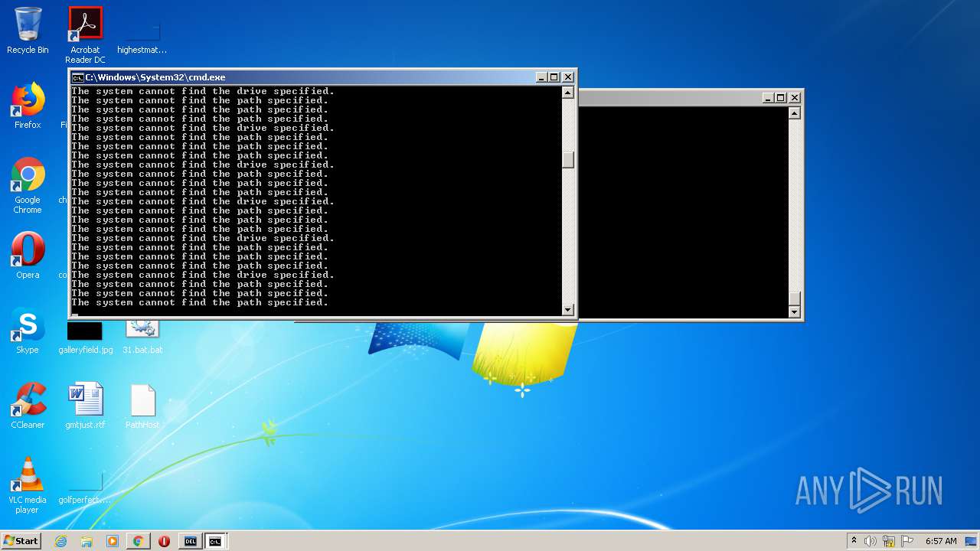Select the galleryfield.jpg image file
This screenshot has height=551, width=980.
point(85,337)
